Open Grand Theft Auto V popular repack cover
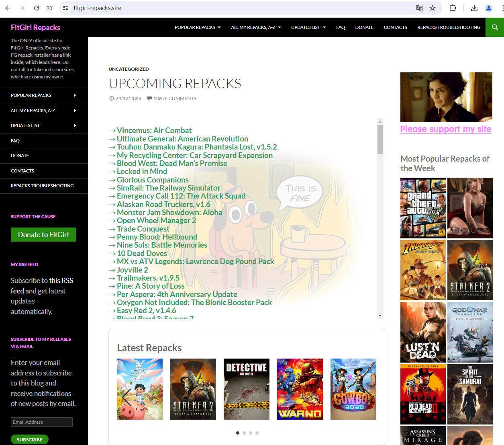This screenshot has width=504, height=445. [x=423, y=208]
